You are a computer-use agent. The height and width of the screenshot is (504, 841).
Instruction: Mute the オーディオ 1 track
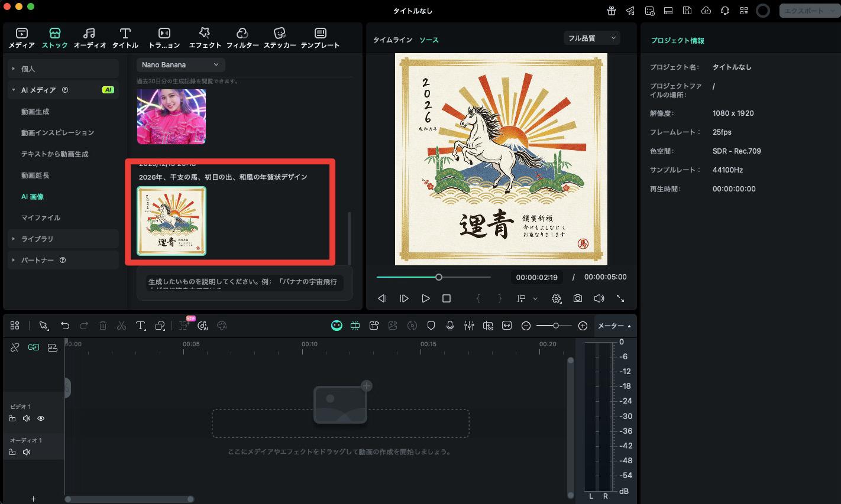point(27,452)
